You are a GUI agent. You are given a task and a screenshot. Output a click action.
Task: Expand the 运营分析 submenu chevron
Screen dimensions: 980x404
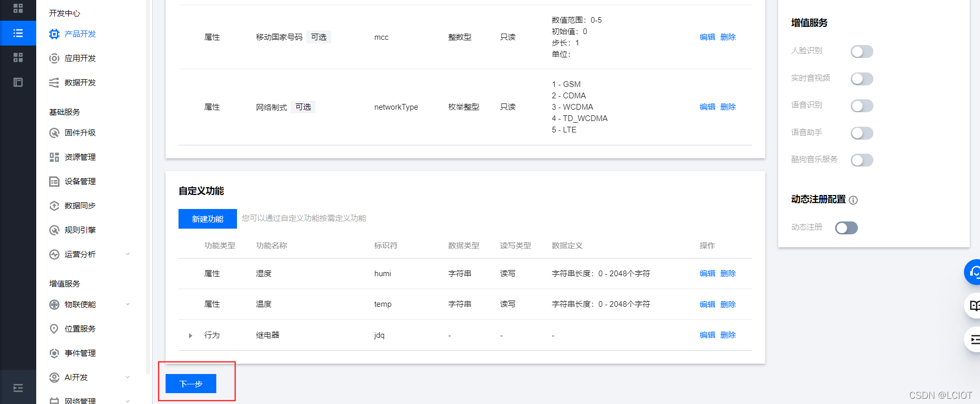point(128,254)
